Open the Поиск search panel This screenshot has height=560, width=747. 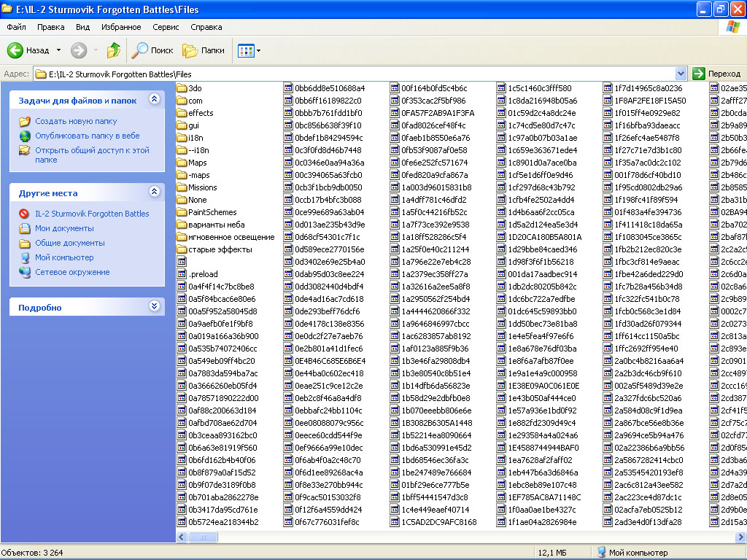tap(152, 50)
